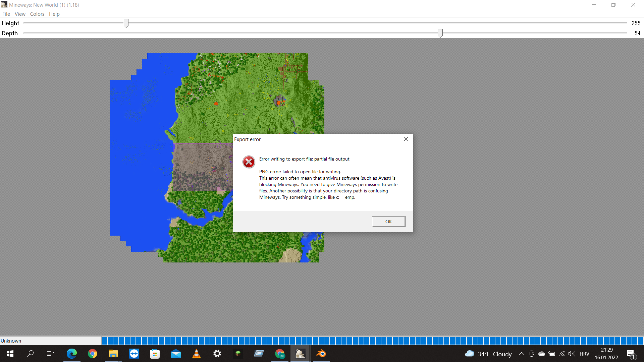Open Microsoft Edge from the taskbar
This screenshot has width=644, height=362.
coord(72,354)
